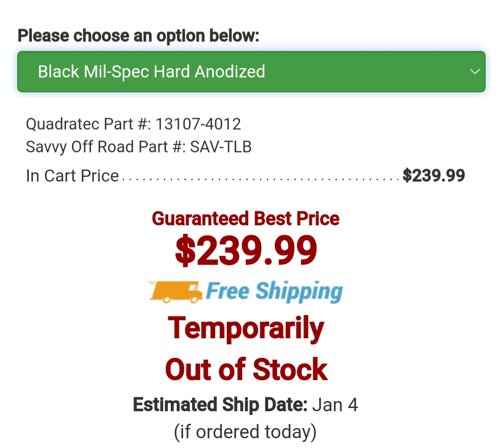Click the dotted leader line beside In Cart Price
Screen dimensions: 501x448
(260, 178)
